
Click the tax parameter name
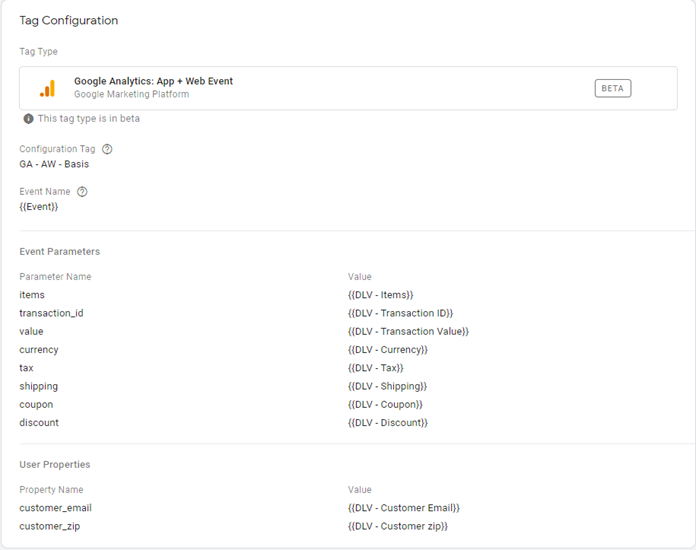(x=26, y=368)
